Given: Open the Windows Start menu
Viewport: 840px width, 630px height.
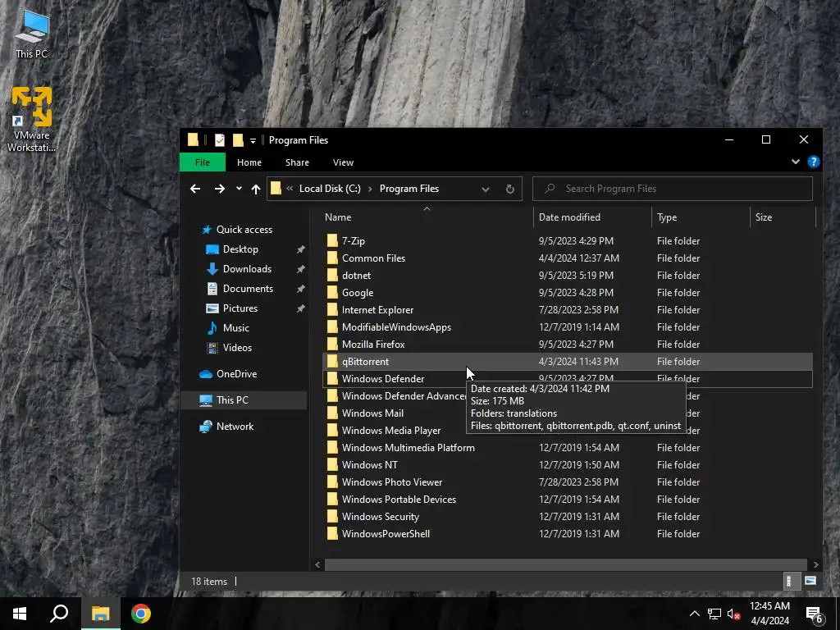Looking at the screenshot, I should [20, 614].
